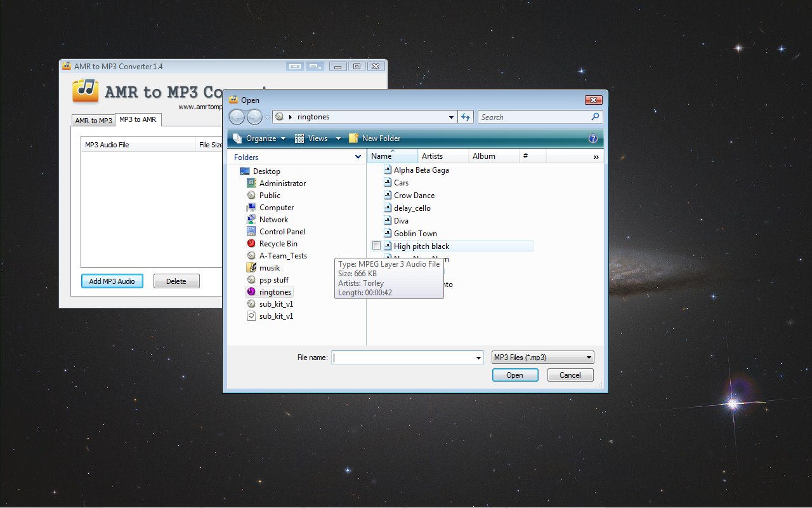
Task: Collapse the Folders pane chevron
Action: (358, 157)
